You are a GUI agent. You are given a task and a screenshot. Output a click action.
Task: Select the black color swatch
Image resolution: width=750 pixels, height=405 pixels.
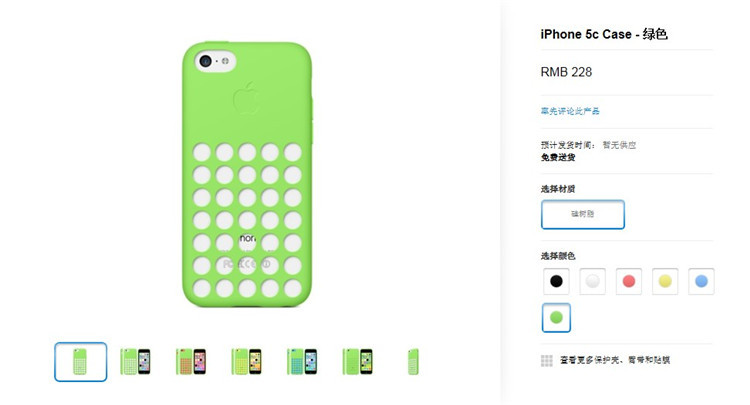556,281
